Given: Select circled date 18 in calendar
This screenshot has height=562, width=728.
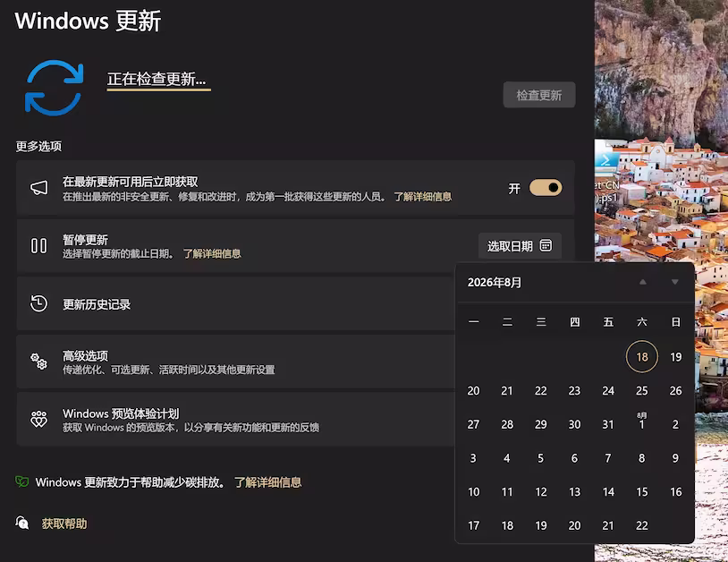Looking at the screenshot, I should click(642, 357).
